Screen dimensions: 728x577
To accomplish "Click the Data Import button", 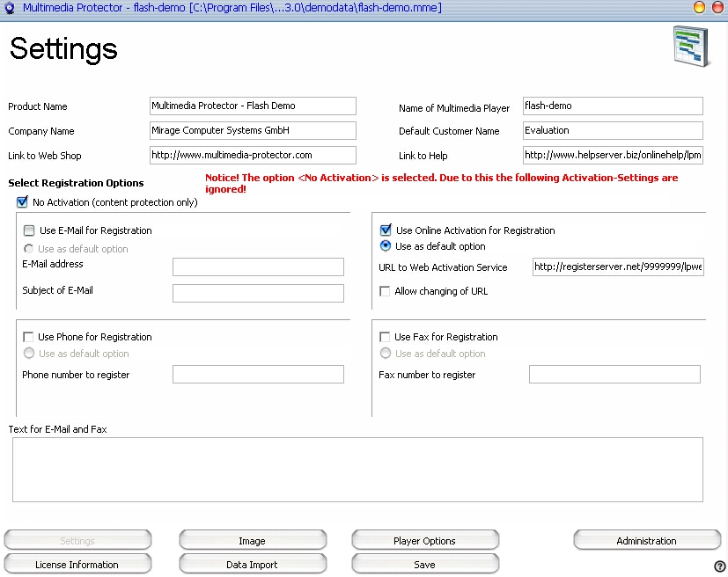I will (x=253, y=565).
